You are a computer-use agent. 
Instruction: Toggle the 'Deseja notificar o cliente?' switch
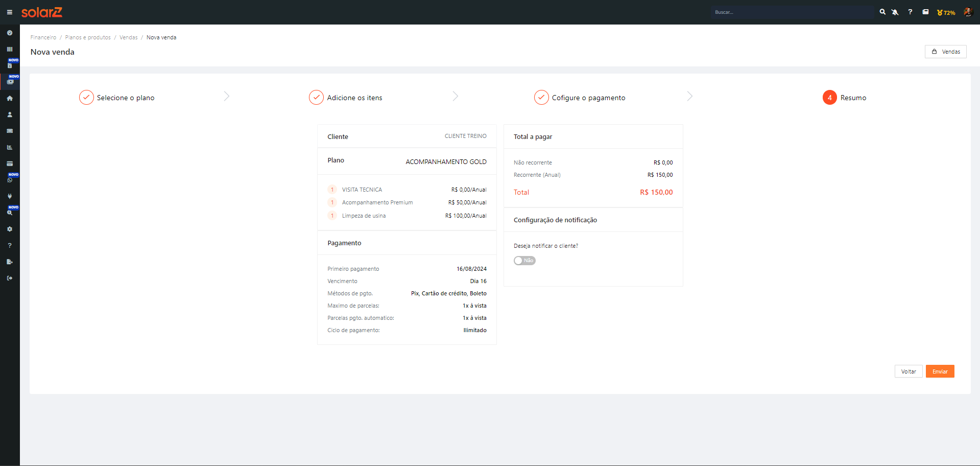click(524, 261)
